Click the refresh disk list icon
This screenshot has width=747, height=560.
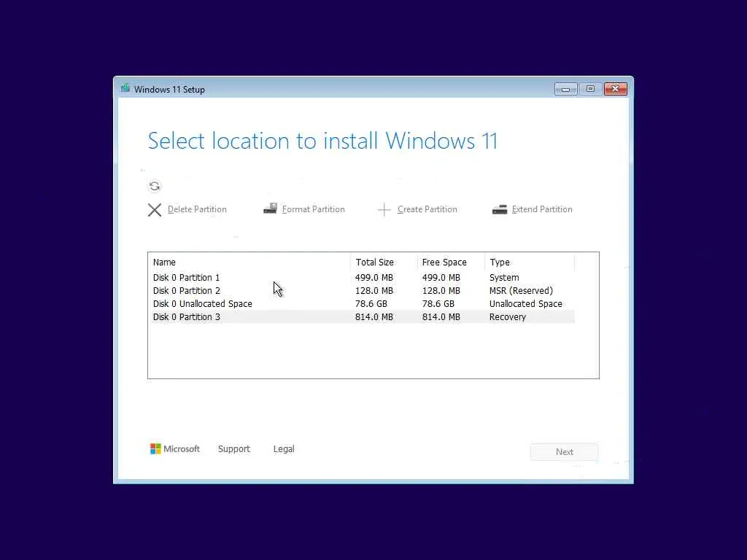[x=155, y=186]
